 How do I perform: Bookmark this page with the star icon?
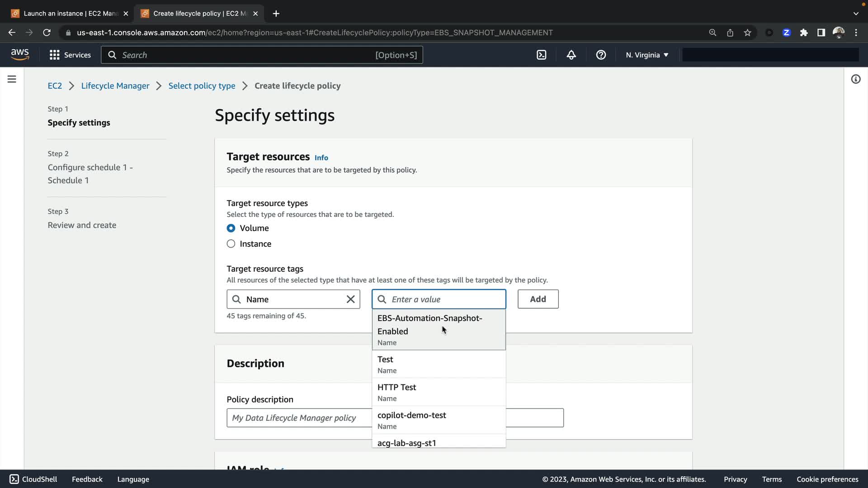(747, 33)
